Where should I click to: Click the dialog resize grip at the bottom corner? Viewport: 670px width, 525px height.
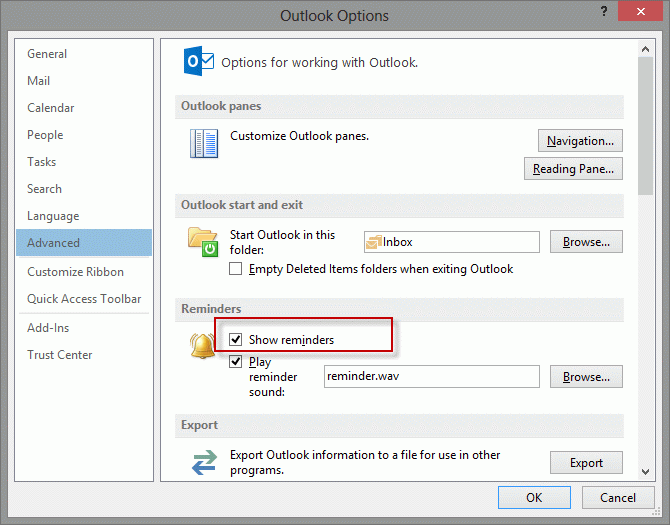pyautogui.click(x=656, y=511)
